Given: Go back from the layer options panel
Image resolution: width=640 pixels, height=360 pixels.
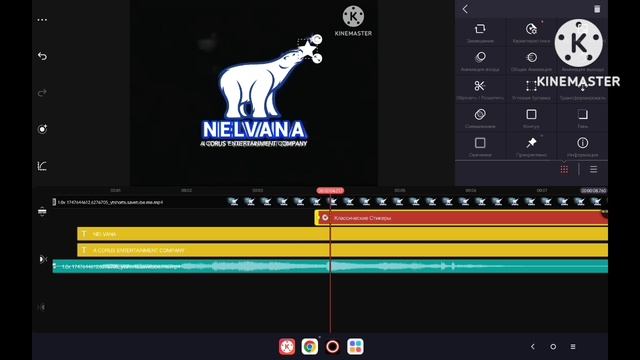Looking at the screenshot, I should pyautogui.click(x=465, y=9).
